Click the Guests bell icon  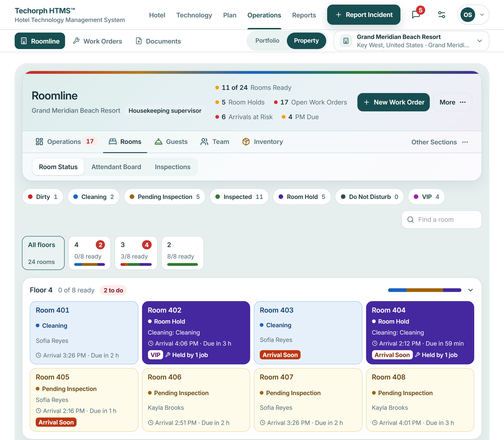(158, 142)
